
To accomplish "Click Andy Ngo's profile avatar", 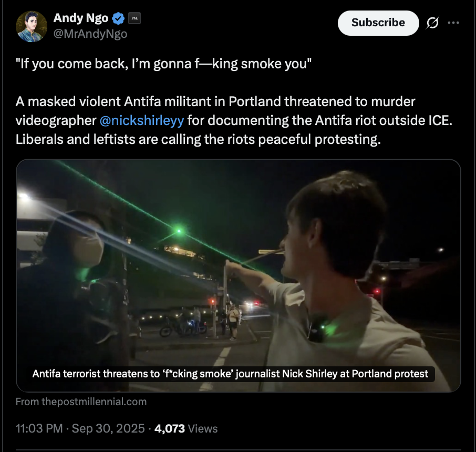I will (x=32, y=26).
